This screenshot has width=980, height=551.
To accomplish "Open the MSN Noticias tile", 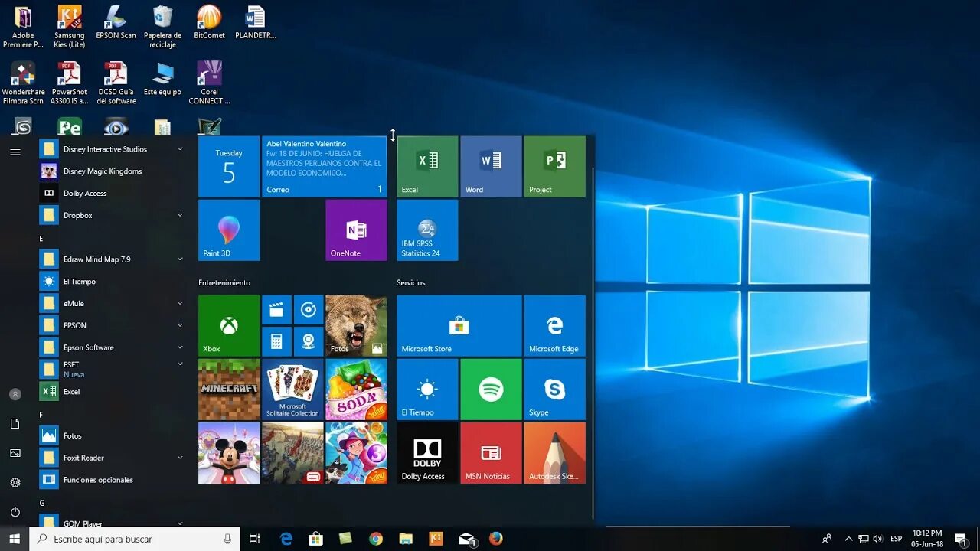I will pos(491,453).
